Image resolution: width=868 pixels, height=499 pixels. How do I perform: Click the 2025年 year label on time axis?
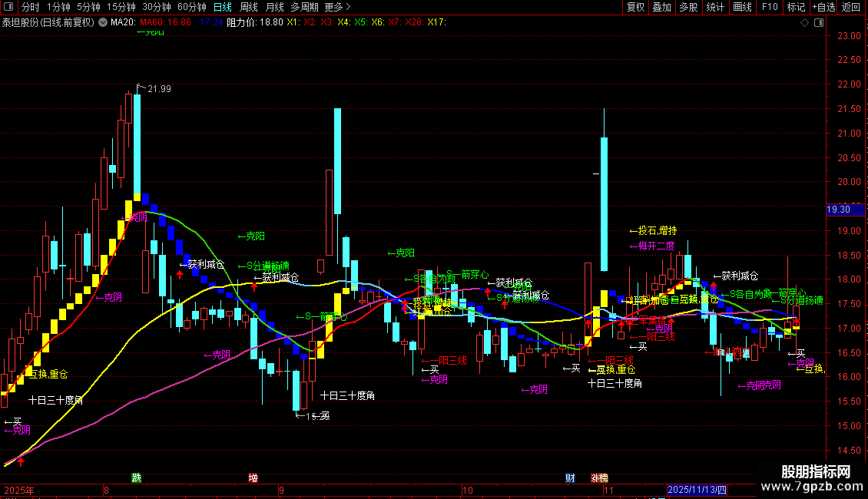pyautogui.click(x=19, y=490)
